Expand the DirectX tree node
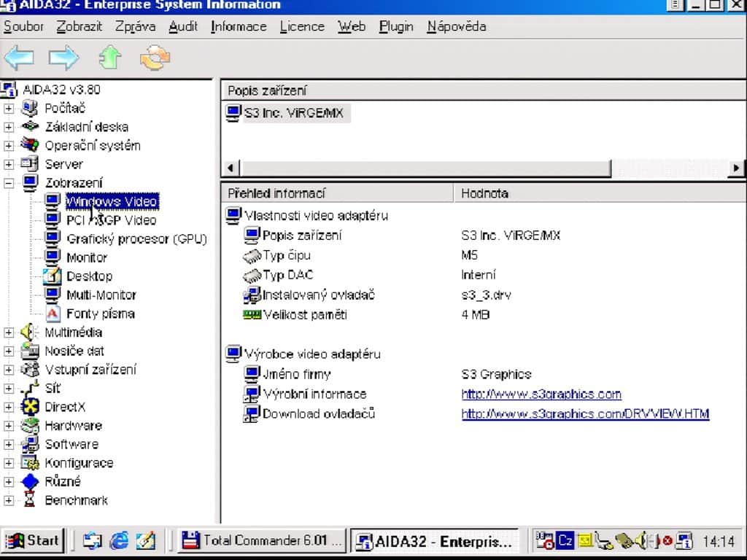The image size is (747, 560). click(9, 407)
